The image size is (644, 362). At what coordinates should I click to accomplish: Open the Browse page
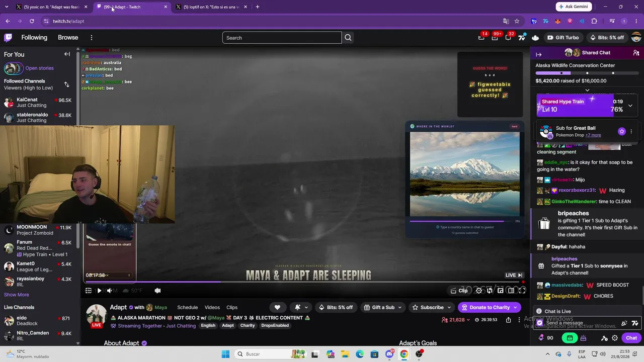coord(68,38)
